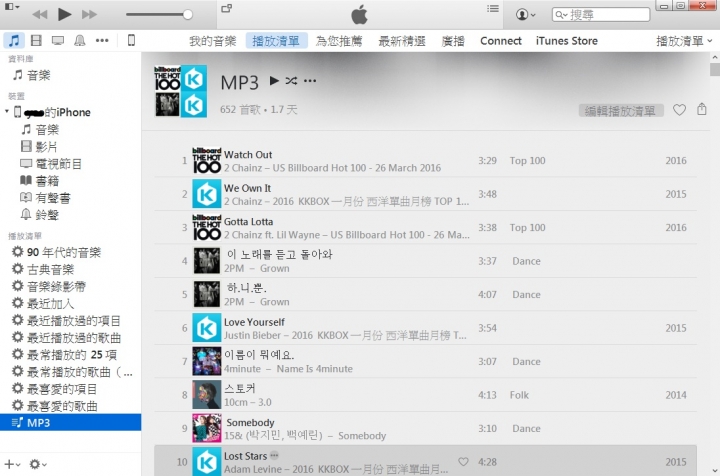Screen dimensions: 720x476
Task: Click the add playlist plus button
Action: point(12,464)
